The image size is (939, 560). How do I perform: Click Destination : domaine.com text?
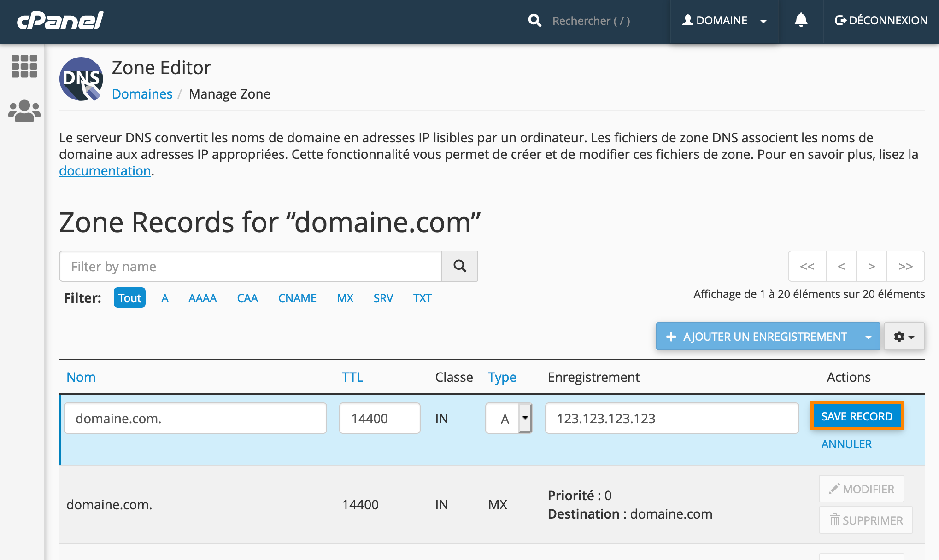630,514
